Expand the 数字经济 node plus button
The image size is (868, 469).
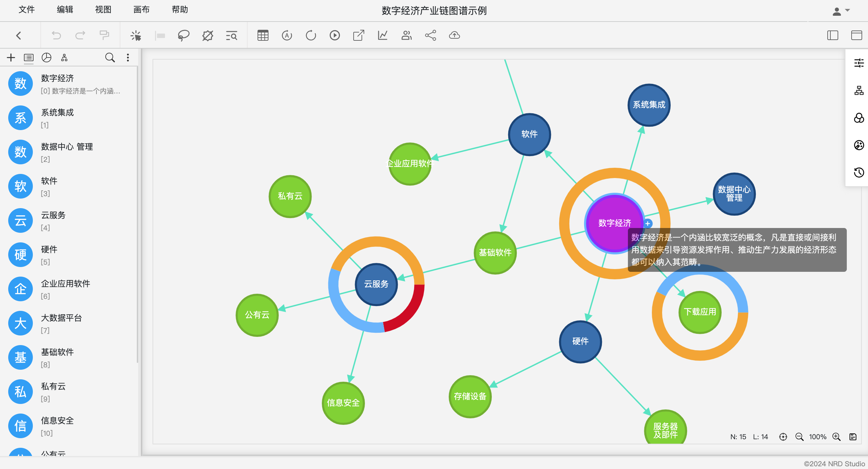(648, 224)
